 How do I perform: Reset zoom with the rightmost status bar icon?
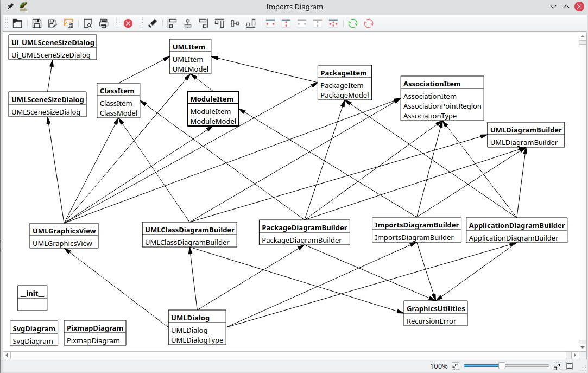[570, 366]
